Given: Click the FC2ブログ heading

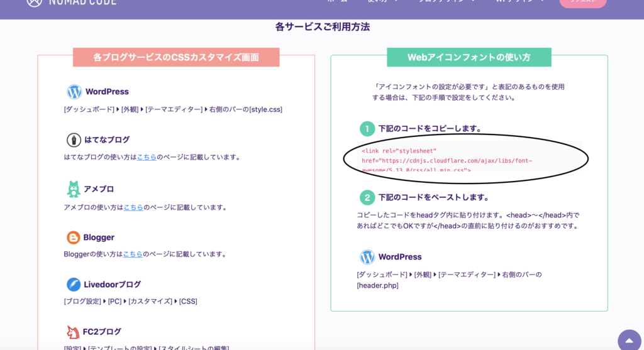Looking at the screenshot, I should click(102, 332).
